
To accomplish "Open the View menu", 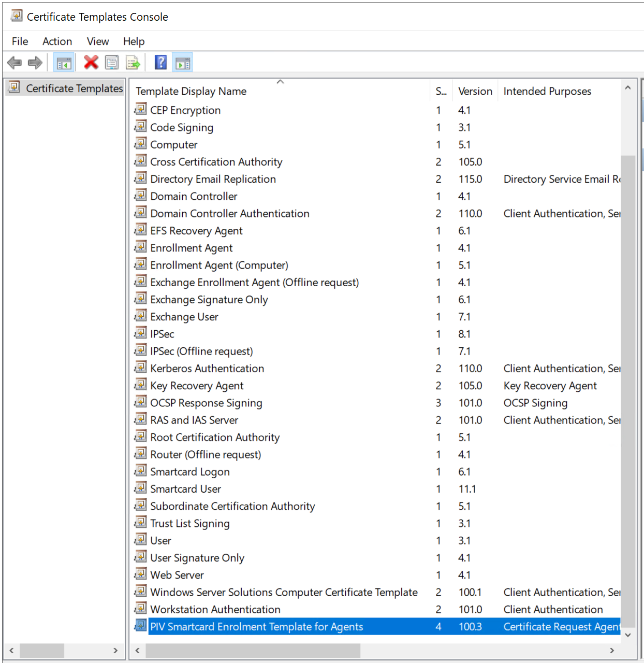I will click(98, 41).
